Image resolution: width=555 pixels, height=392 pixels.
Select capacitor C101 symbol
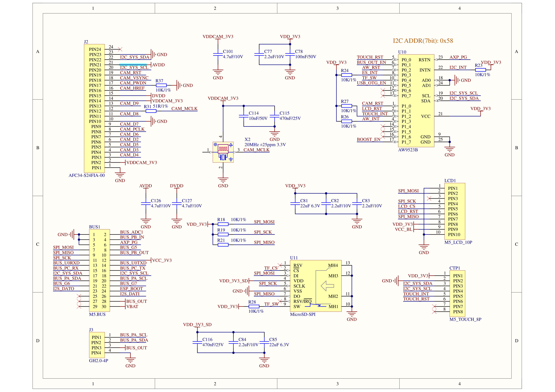click(x=218, y=54)
